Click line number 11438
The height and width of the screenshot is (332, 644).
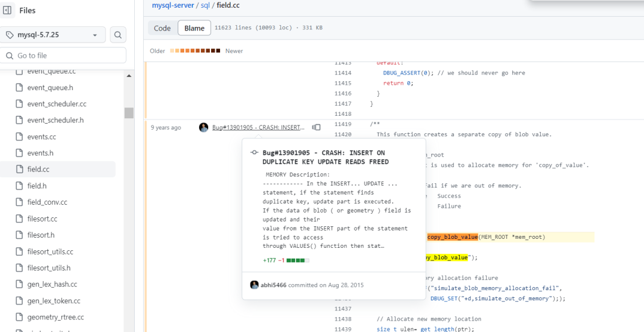coord(343,319)
